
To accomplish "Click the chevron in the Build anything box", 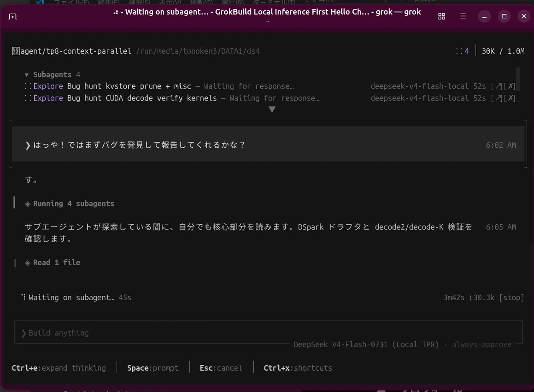I will coord(24,333).
